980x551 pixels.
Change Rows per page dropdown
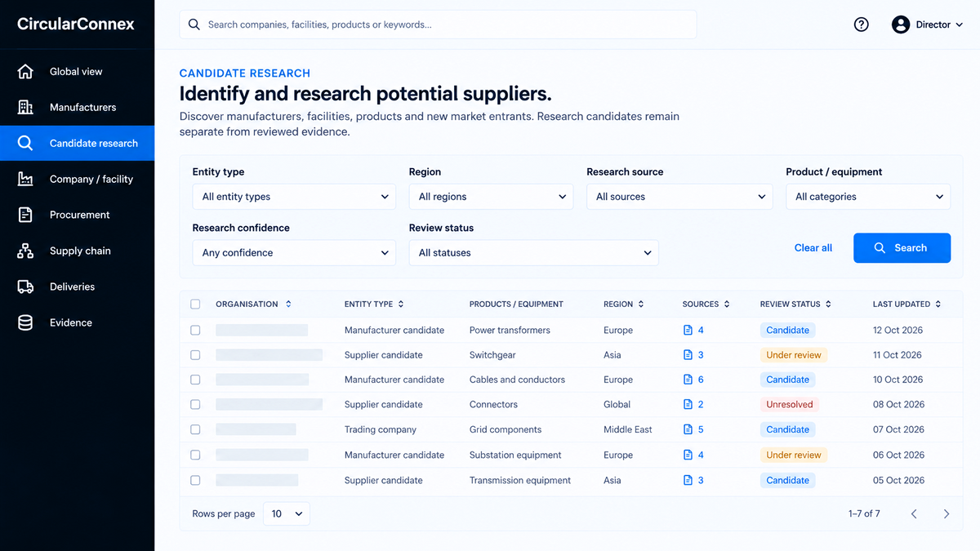(x=287, y=514)
